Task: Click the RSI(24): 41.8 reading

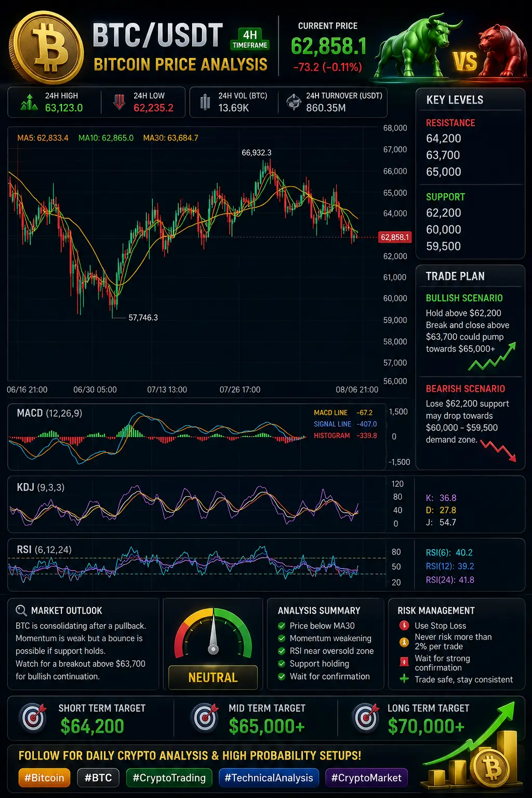Action: [450, 580]
